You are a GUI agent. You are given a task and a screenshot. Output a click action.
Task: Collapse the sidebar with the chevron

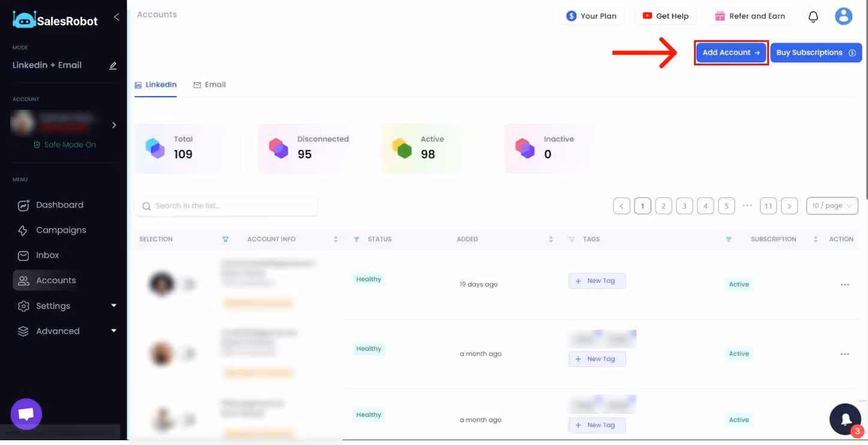pyautogui.click(x=116, y=17)
